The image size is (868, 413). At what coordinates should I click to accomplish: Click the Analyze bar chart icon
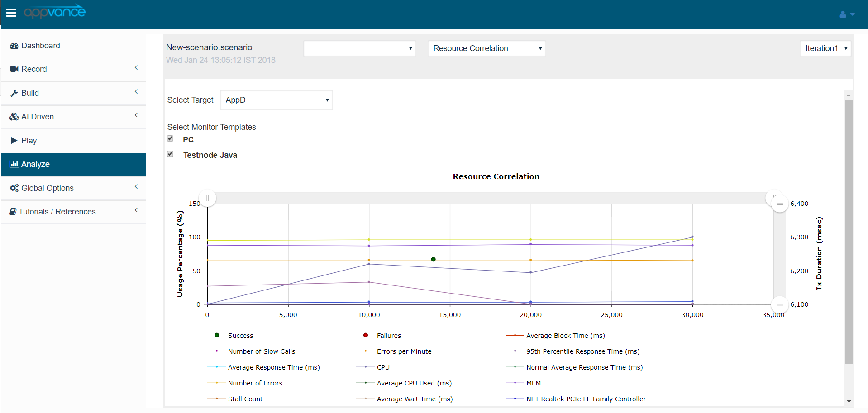point(14,164)
